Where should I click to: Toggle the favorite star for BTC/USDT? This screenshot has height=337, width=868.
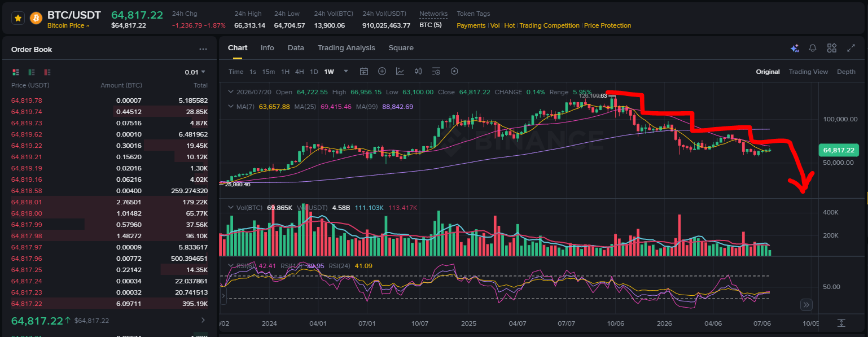pos(17,18)
